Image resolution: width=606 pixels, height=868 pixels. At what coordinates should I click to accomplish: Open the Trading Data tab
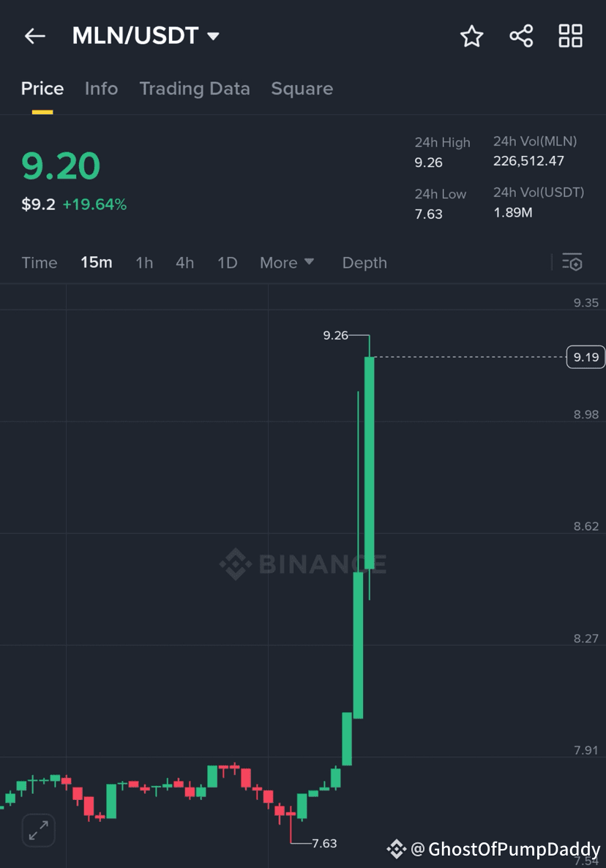tap(195, 89)
